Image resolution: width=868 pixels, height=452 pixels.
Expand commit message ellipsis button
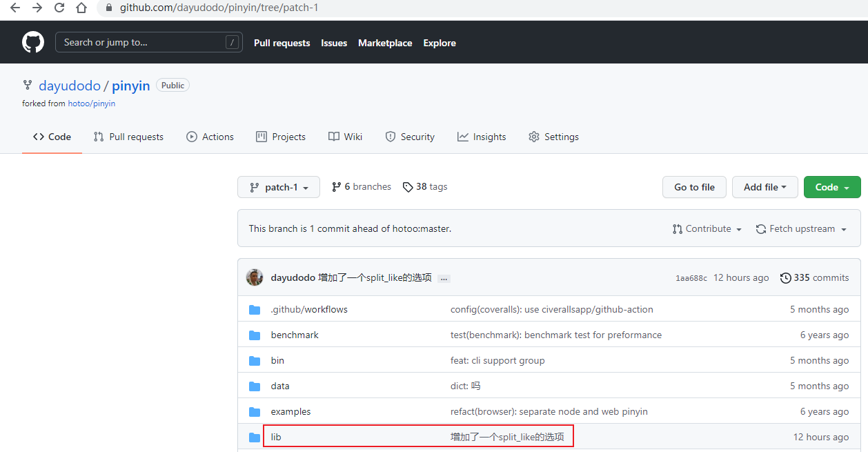[444, 278]
